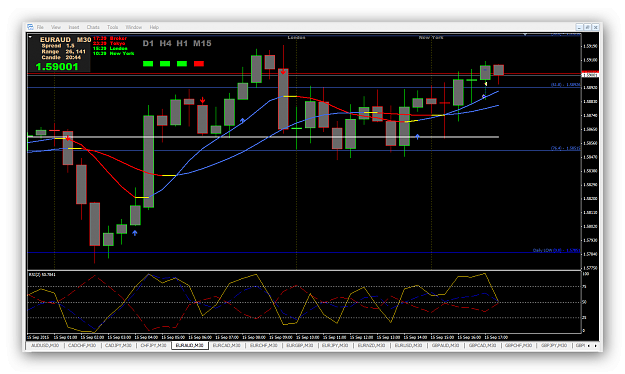Switch to the AUDUSD,M30 chart tab
This screenshot has height=374, width=625.
pos(45,345)
